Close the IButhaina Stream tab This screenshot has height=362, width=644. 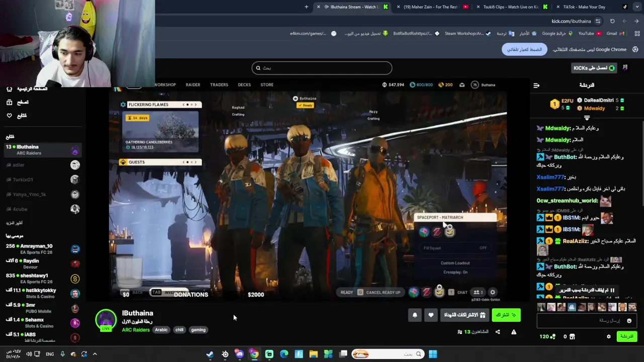(318, 7)
